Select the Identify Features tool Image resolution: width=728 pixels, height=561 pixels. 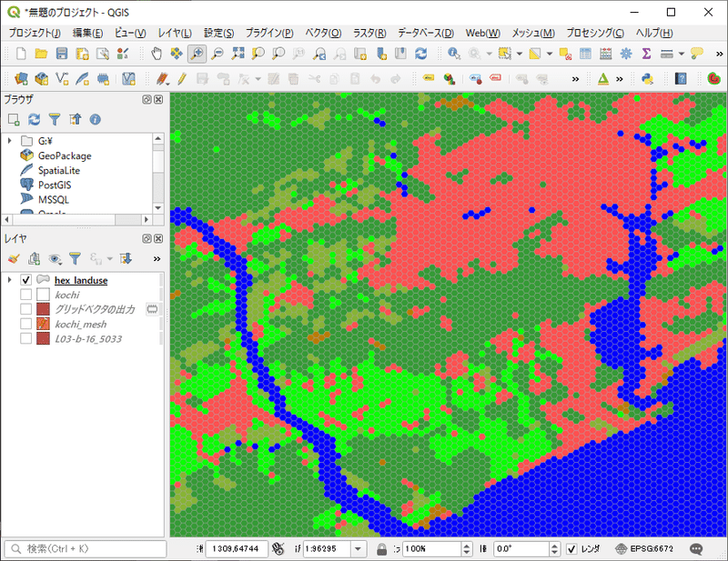[x=453, y=54]
